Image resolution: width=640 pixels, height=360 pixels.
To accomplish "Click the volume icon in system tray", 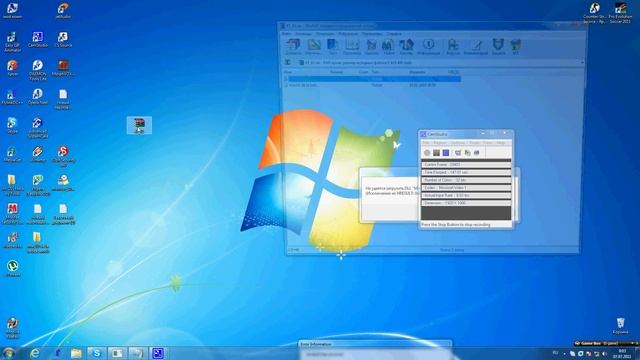I will click(604, 353).
